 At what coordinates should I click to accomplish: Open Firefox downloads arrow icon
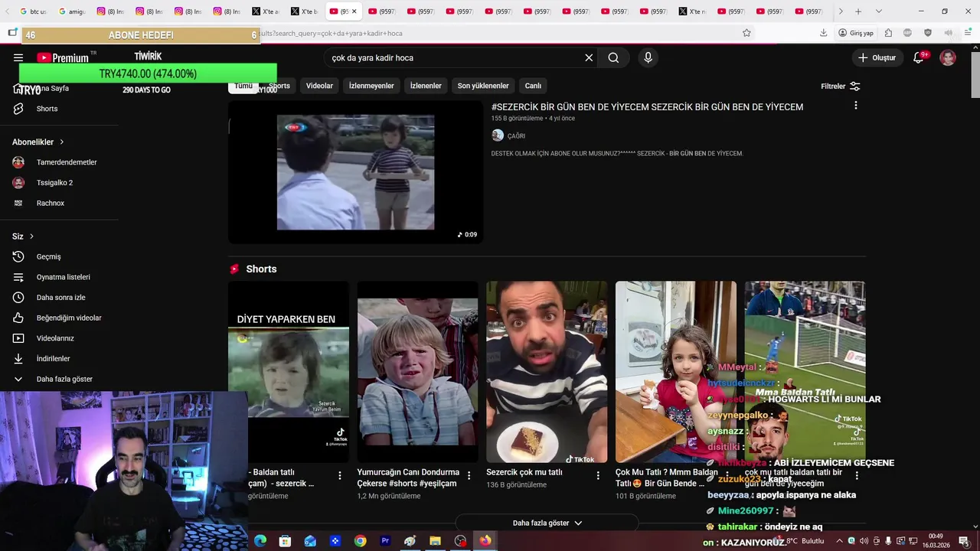tap(823, 33)
